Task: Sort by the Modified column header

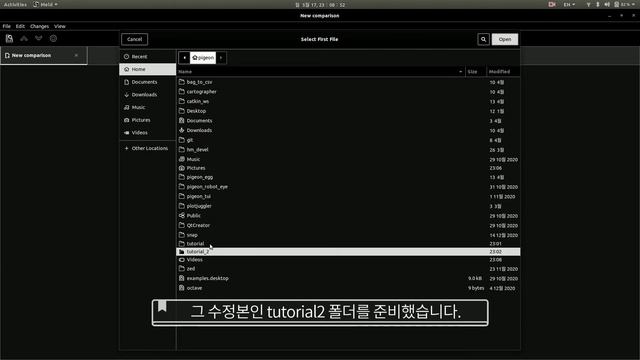Action: (503, 71)
